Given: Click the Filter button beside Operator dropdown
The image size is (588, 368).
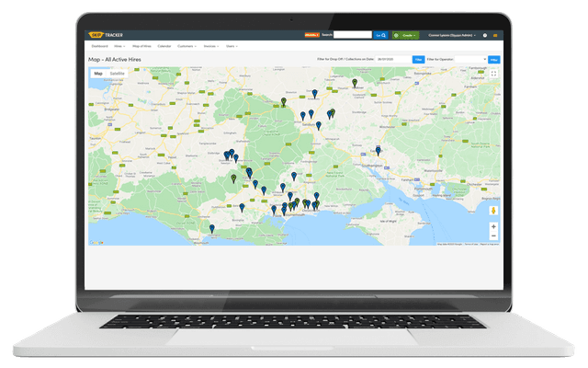Looking at the screenshot, I should click(494, 59).
